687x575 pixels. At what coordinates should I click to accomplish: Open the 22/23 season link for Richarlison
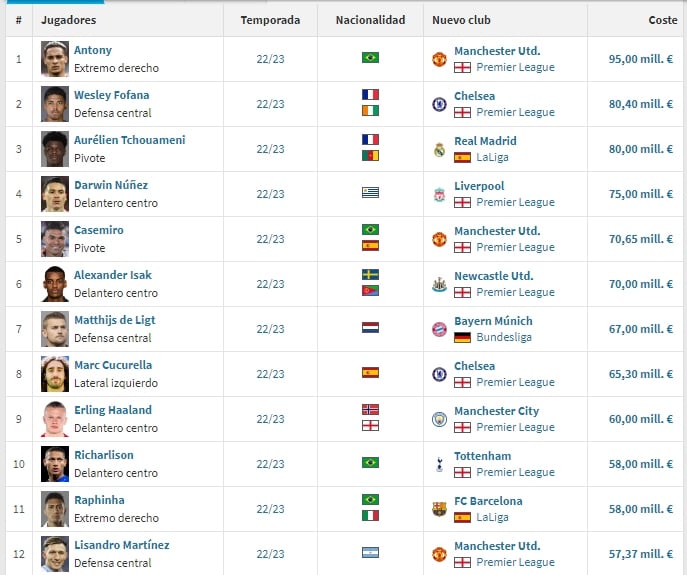coord(270,464)
